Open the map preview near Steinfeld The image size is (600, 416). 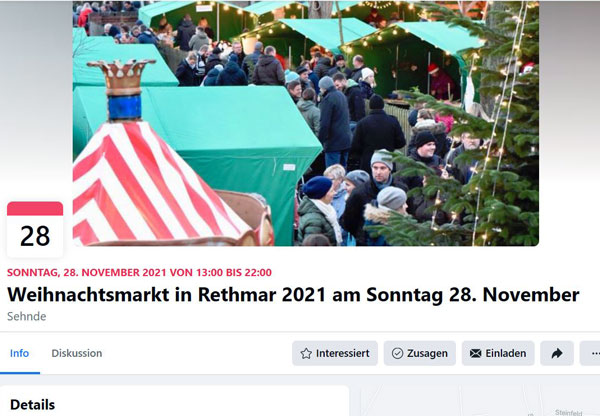click(x=475, y=400)
